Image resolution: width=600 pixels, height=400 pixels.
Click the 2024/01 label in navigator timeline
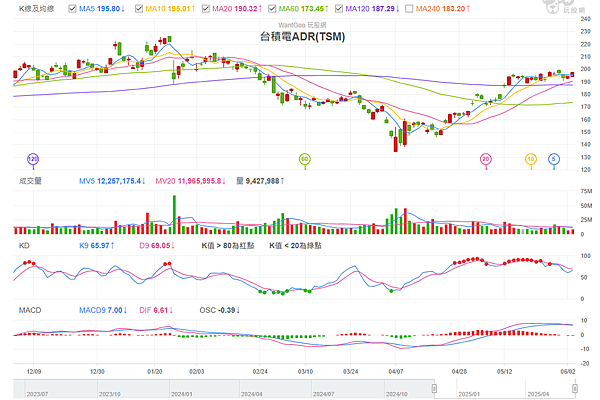(182, 394)
